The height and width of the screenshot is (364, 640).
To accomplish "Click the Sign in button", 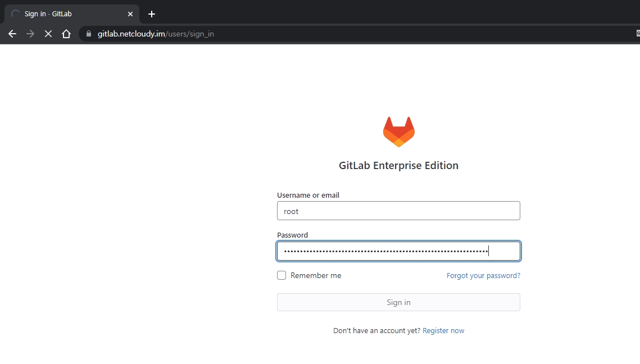I will [x=398, y=302].
